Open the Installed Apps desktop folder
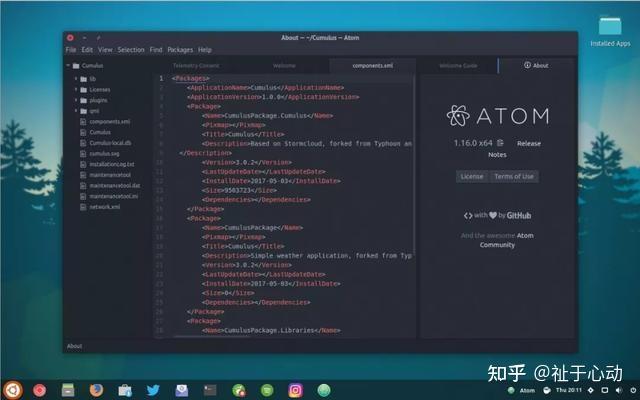Image resolution: width=640 pixels, height=400 pixels. 610,31
